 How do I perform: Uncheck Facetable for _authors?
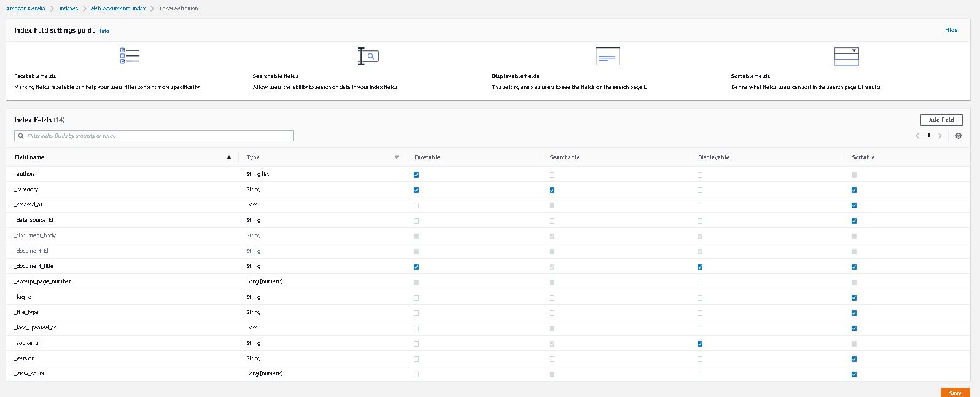(416, 175)
